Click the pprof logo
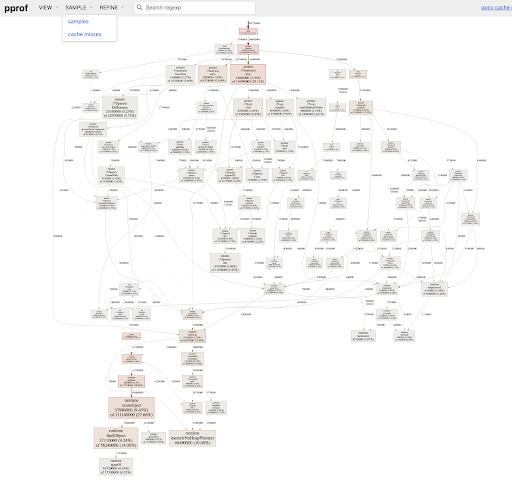Image resolution: width=512 pixels, height=485 pixels. click(16, 8)
